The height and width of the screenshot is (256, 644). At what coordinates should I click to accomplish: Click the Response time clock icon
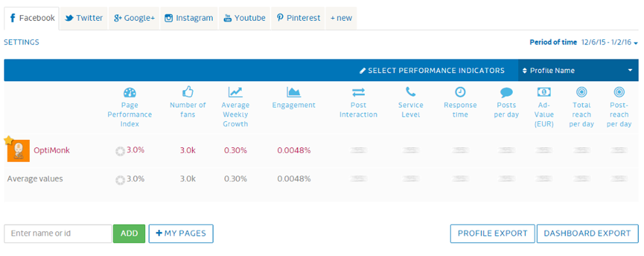point(460,92)
